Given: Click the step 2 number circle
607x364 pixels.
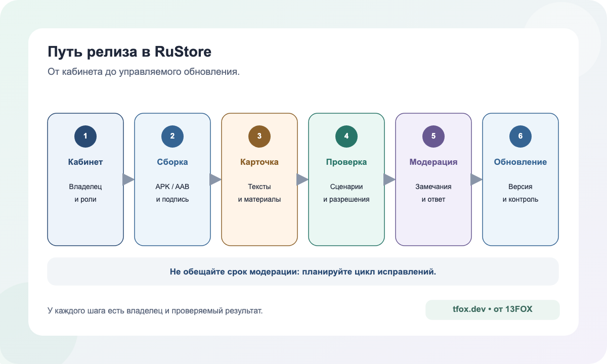Looking at the screenshot, I should [x=172, y=136].
